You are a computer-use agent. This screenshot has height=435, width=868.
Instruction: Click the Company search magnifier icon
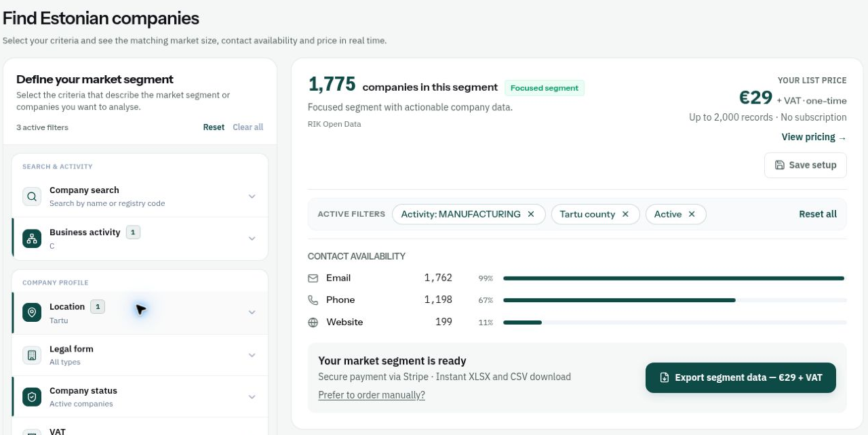tap(32, 196)
